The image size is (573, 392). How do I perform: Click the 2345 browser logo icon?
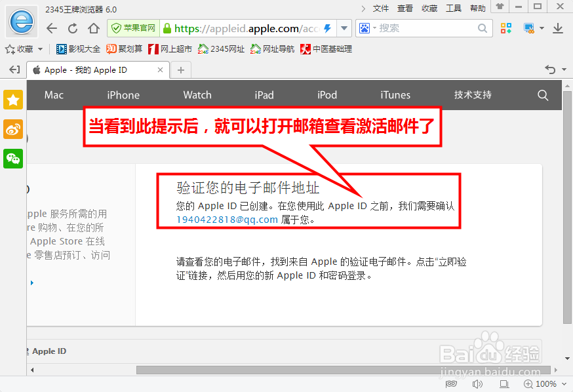click(22, 22)
